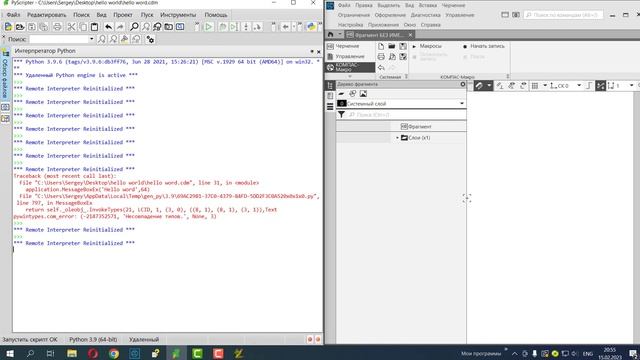Open the Windows Start menu

pos(9,353)
